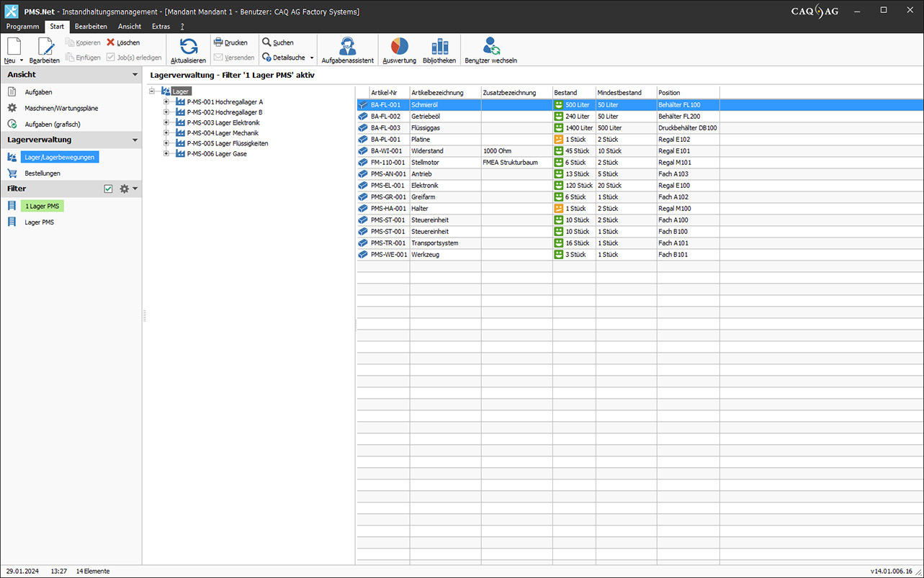924x578 pixels.
Task: Open the Programm menu
Action: click(23, 27)
